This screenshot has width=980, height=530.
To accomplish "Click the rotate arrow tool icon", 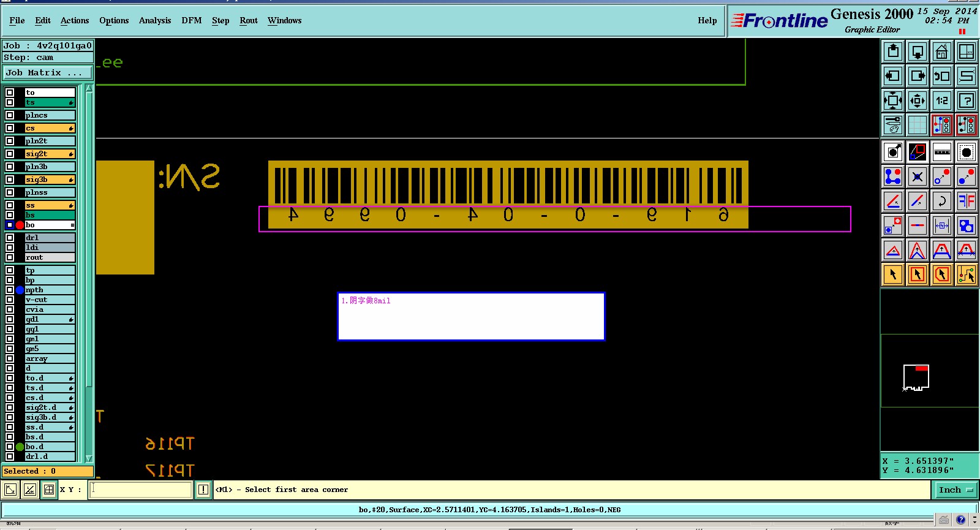I will pyautogui.click(x=942, y=201).
